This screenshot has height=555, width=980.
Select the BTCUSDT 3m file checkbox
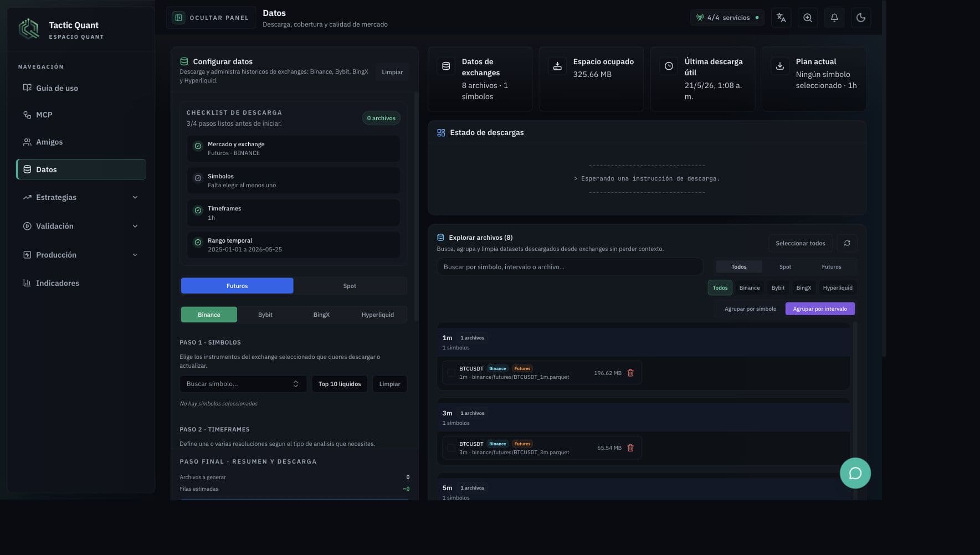(x=451, y=448)
